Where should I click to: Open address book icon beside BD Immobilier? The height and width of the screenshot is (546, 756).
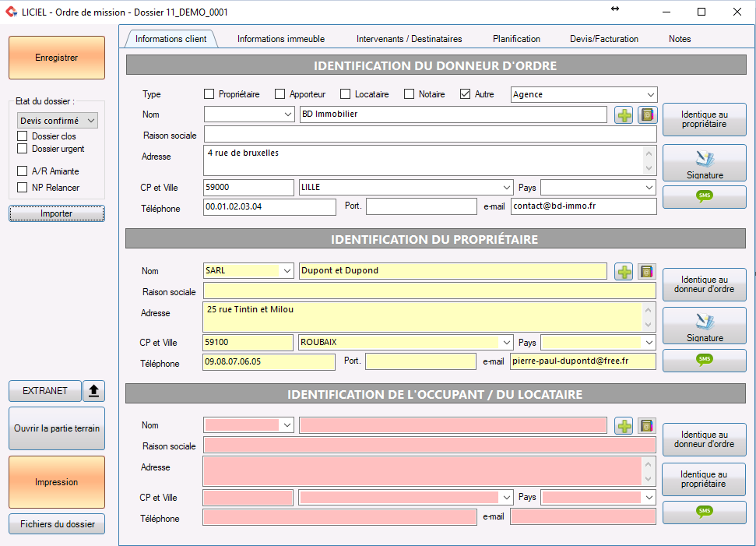click(x=647, y=115)
